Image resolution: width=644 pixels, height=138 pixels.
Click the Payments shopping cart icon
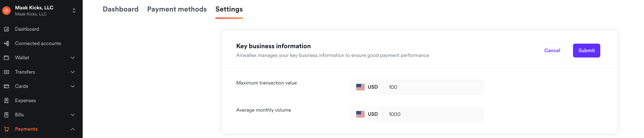[7, 129]
